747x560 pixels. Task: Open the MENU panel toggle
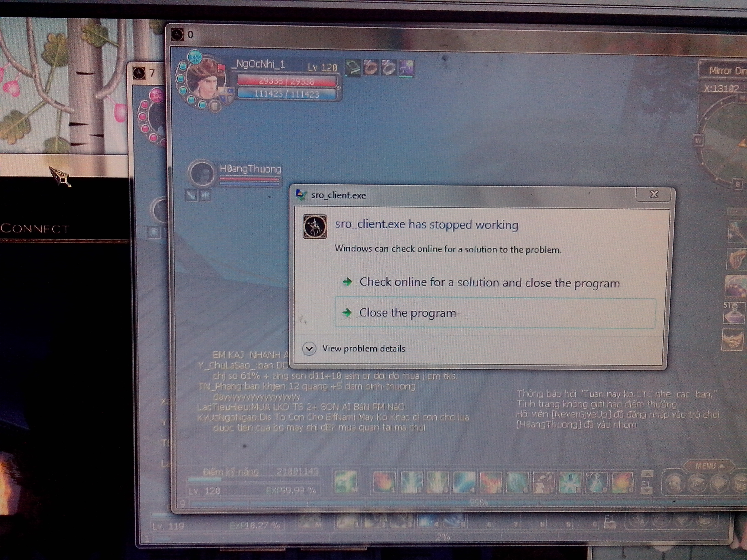pyautogui.click(x=709, y=466)
